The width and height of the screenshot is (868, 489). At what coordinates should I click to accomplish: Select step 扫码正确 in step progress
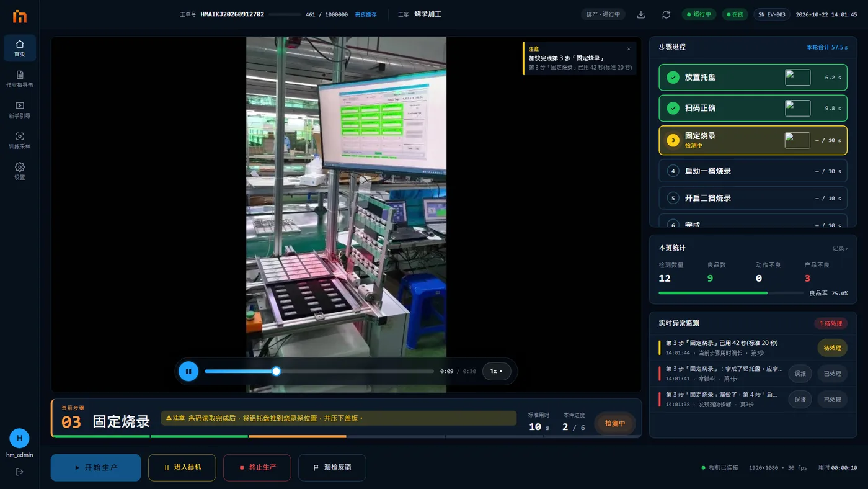[x=753, y=108]
